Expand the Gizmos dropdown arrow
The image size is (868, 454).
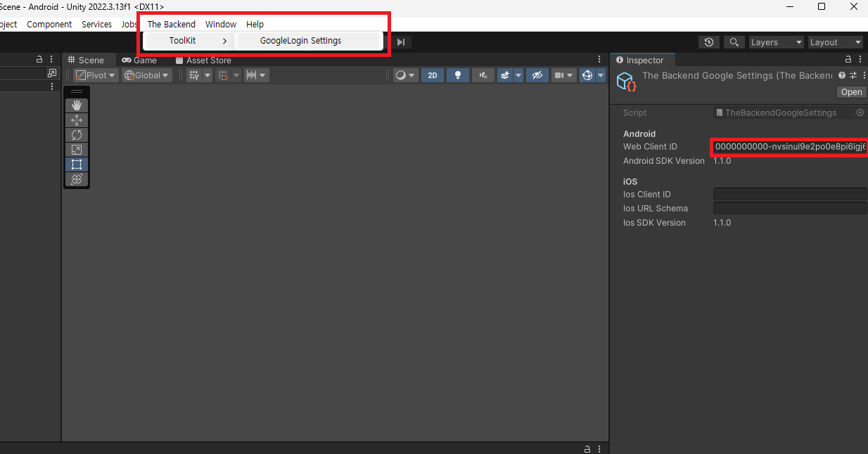pyautogui.click(x=601, y=75)
